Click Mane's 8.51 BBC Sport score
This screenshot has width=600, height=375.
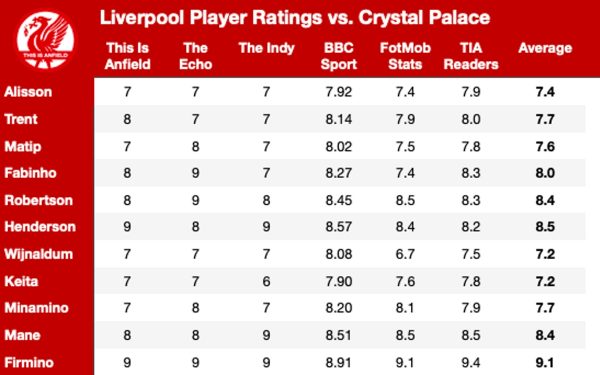339,336
